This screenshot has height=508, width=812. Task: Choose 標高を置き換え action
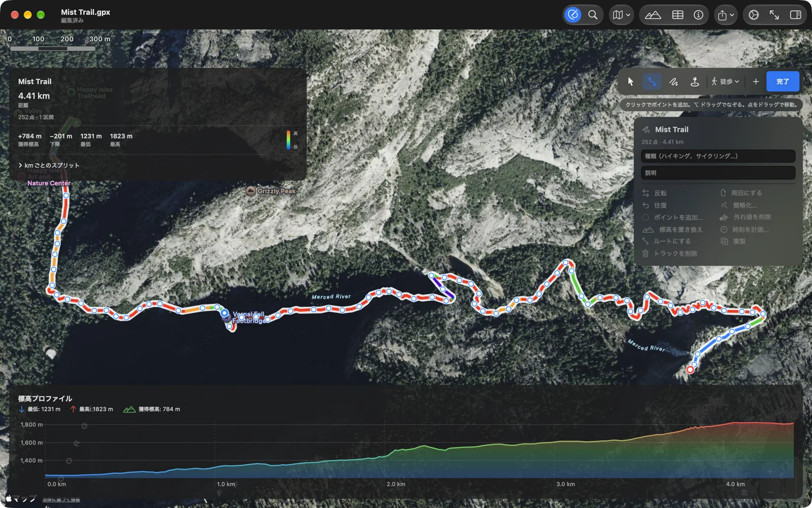(x=672, y=230)
